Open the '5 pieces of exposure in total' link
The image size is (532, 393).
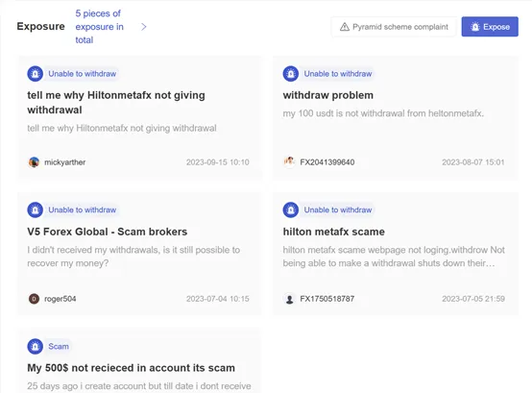coord(100,27)
